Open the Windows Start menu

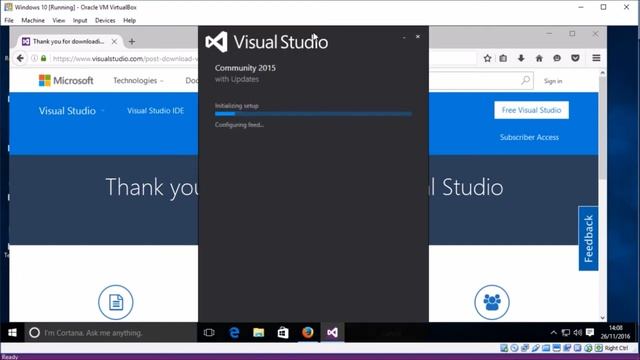tap(12, 333)
